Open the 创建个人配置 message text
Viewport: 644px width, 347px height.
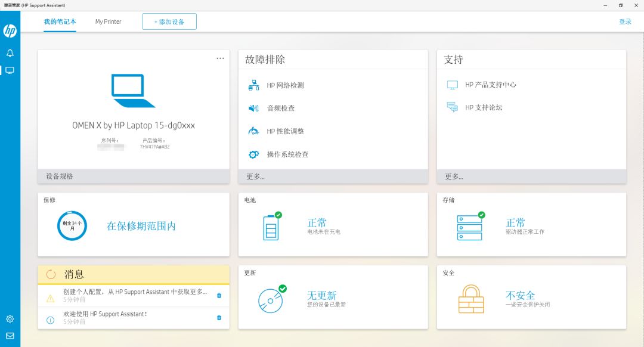pos(135,292)
